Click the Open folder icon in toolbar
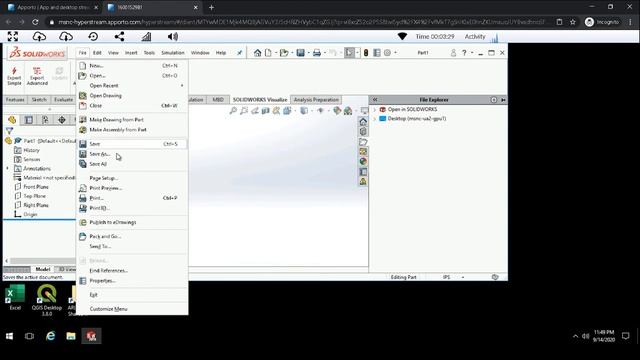The image size is (640, 360). pos(284,53)
